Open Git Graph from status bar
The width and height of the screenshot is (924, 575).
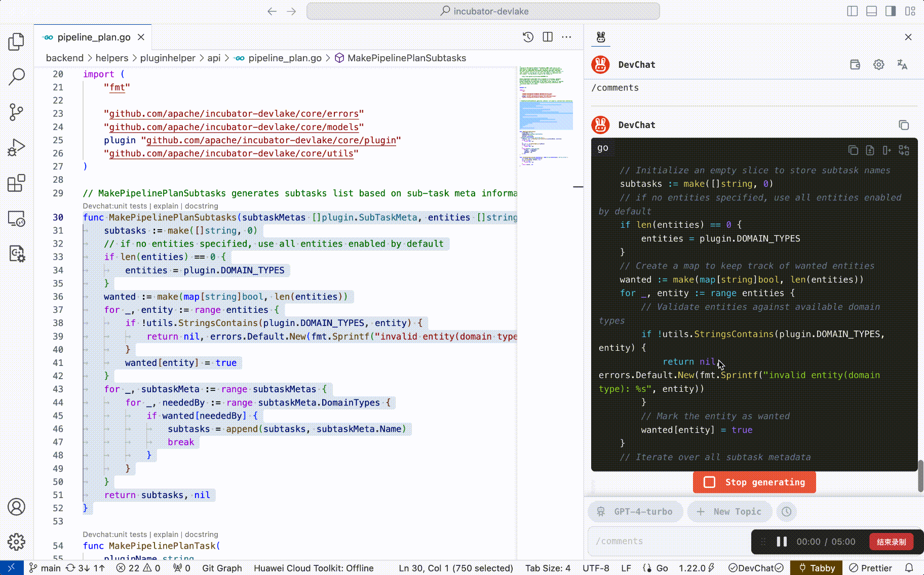tap(222, 568)
